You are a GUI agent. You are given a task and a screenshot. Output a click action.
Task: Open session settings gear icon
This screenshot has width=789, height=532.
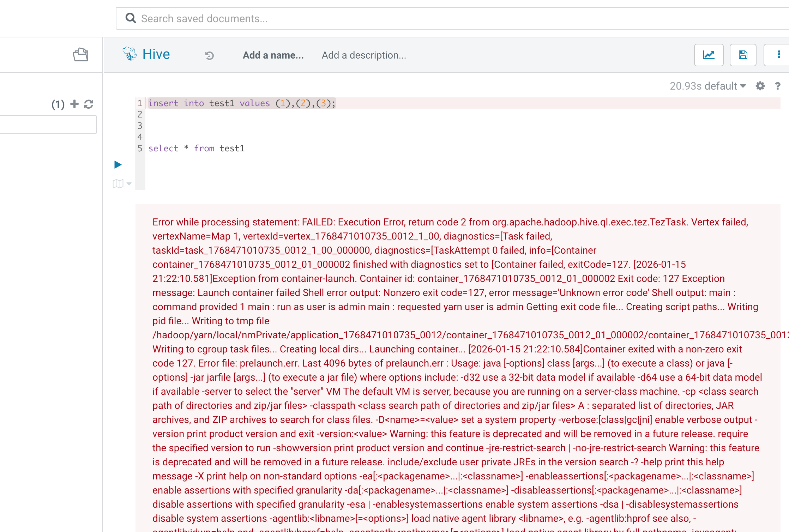click(x=760, y=86)
